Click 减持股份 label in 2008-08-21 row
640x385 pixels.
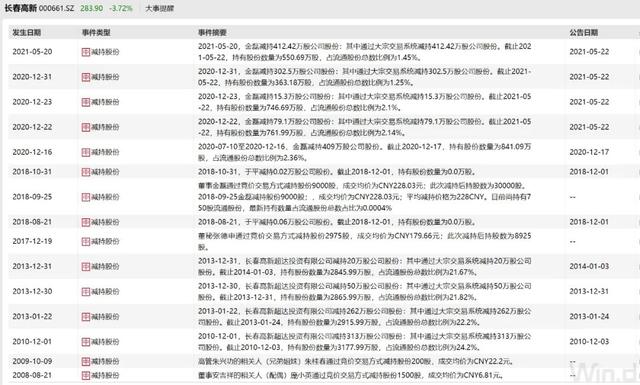pos(105,375)
